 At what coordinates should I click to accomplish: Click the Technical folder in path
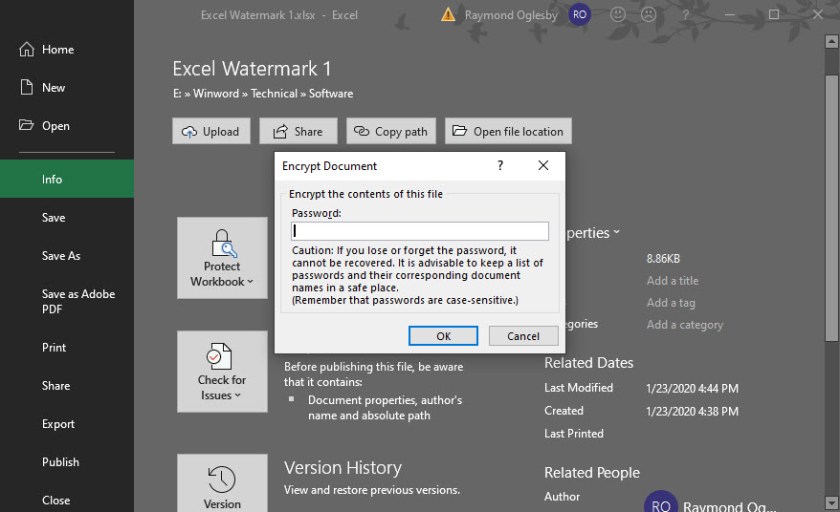coord(274,93)
